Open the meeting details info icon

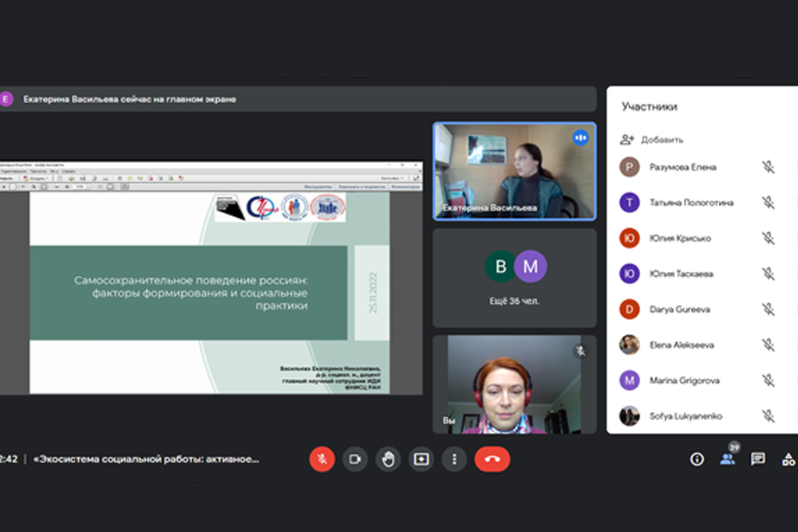coord(697,459)
